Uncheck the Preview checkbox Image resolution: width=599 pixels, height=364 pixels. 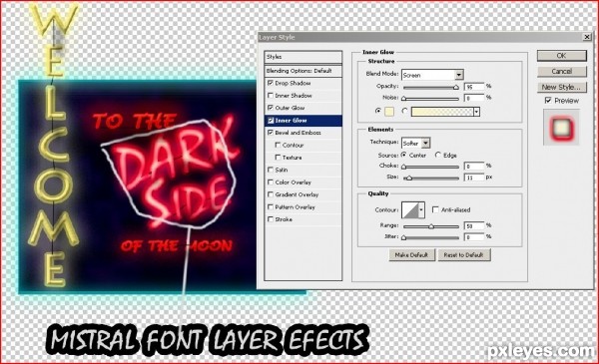tap(548, 101)
